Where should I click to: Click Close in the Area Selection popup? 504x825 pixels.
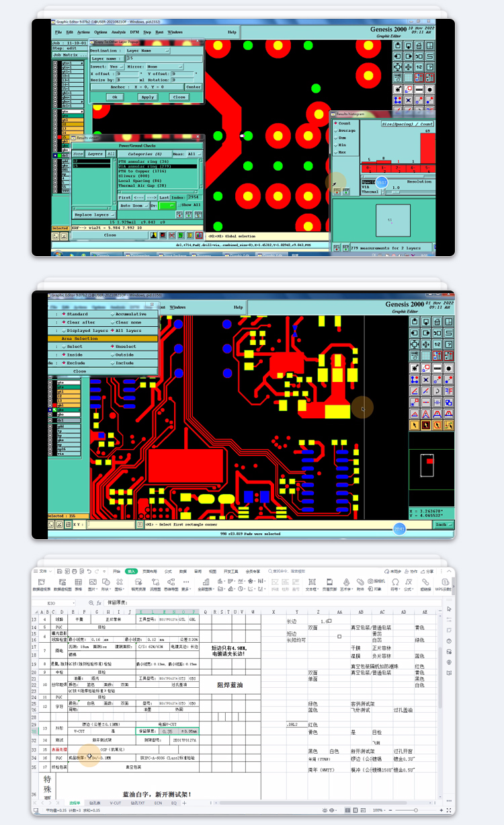click(80, 371)
